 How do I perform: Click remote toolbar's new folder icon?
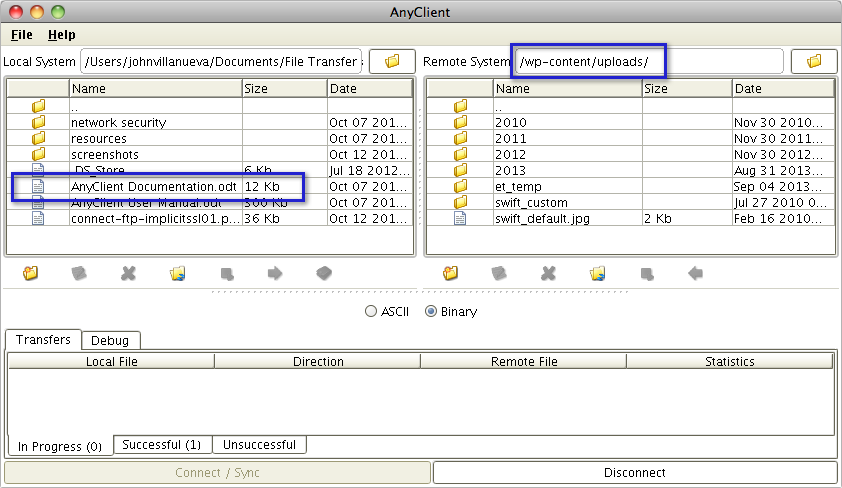point(451,273)
